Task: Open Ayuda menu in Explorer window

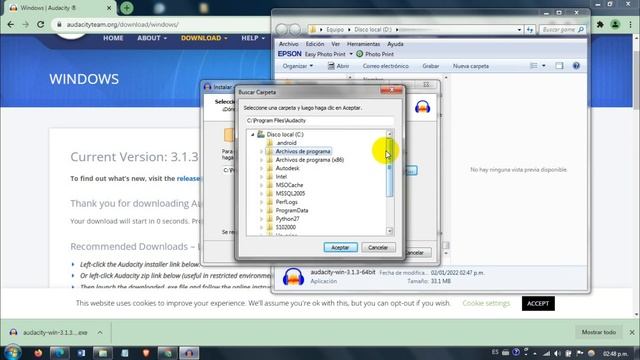Action: [395, 44]
